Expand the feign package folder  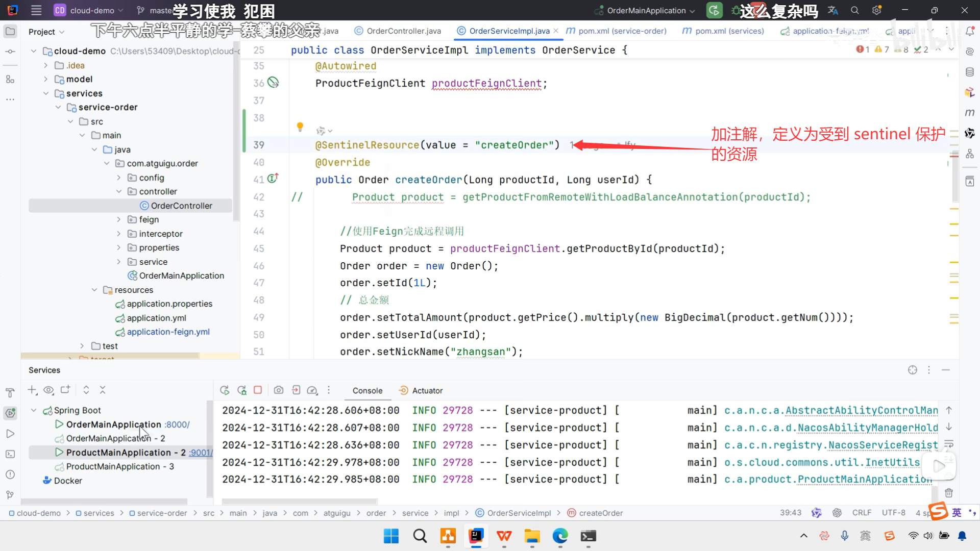click(x=119, y=219)
